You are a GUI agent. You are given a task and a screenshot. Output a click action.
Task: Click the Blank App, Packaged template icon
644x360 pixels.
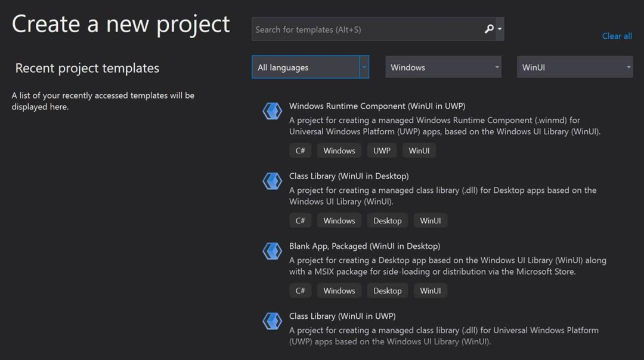tap(273, 251)
